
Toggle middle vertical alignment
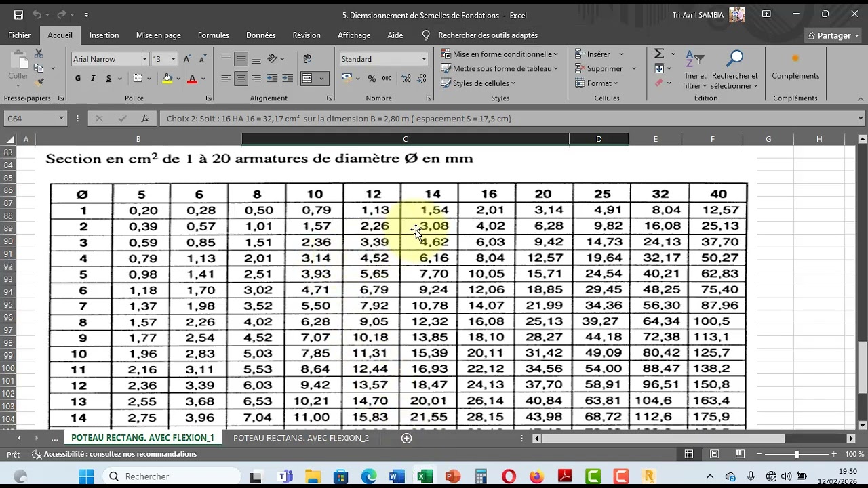[x=241, y=59]
